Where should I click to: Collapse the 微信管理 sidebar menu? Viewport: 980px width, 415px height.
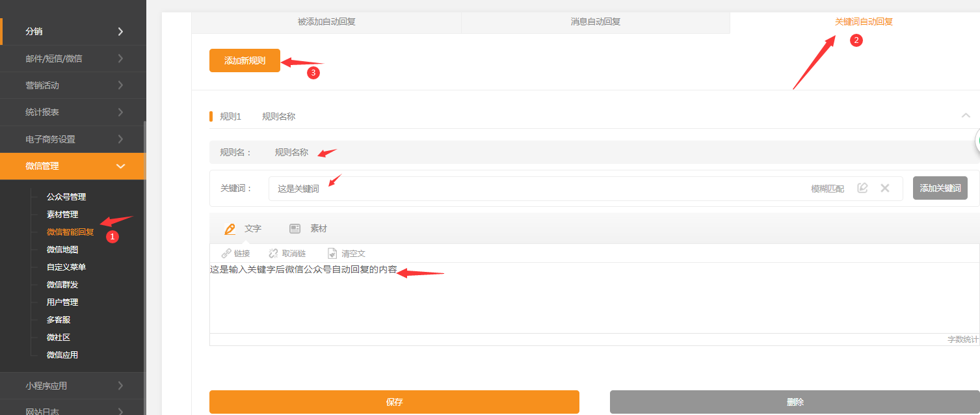pos(120,166)
